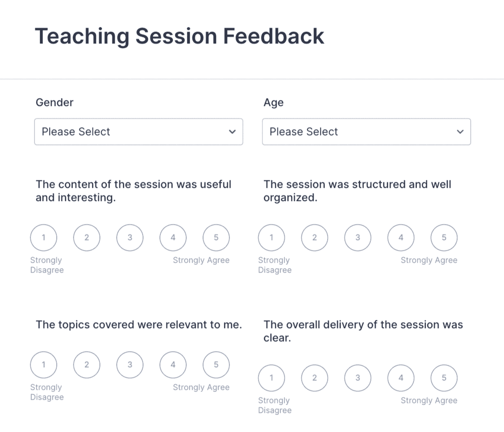Image resolution: width=504 pixels, height=432 pixels.
Task: Expand the Gender selection chevron
Action: [x=232, y=132]
